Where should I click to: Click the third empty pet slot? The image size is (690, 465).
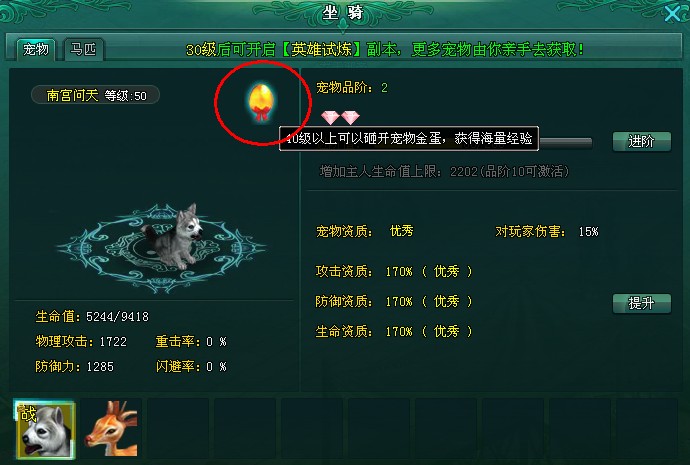click(x=312, y=429)
